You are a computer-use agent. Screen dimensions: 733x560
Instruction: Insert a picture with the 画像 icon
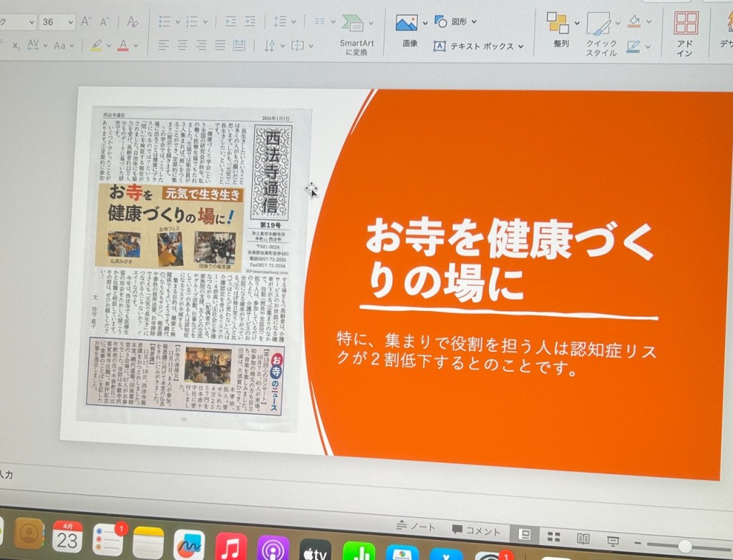tap(407, 23)
